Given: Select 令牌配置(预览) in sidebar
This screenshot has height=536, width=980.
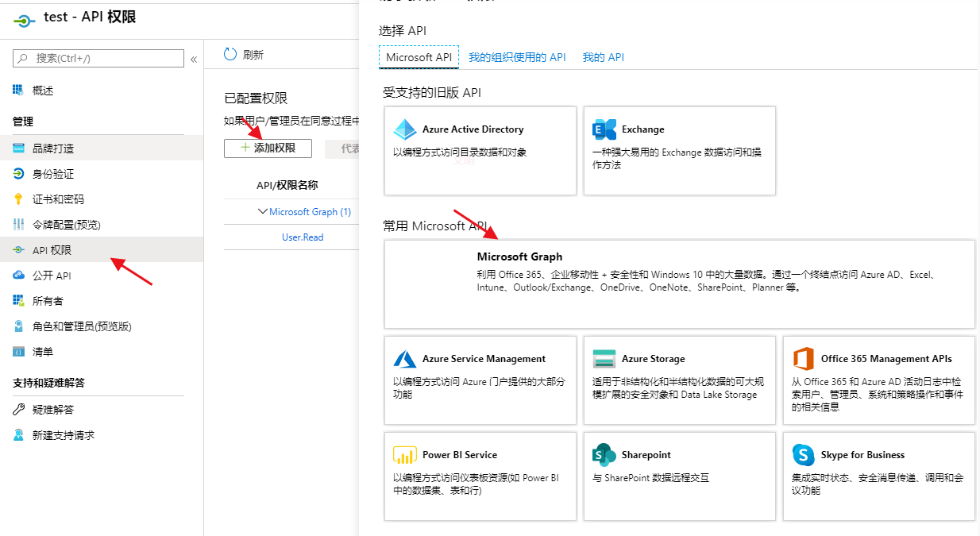Looking at the screenshot, I should pyautogui.click(x=102, y=225).
